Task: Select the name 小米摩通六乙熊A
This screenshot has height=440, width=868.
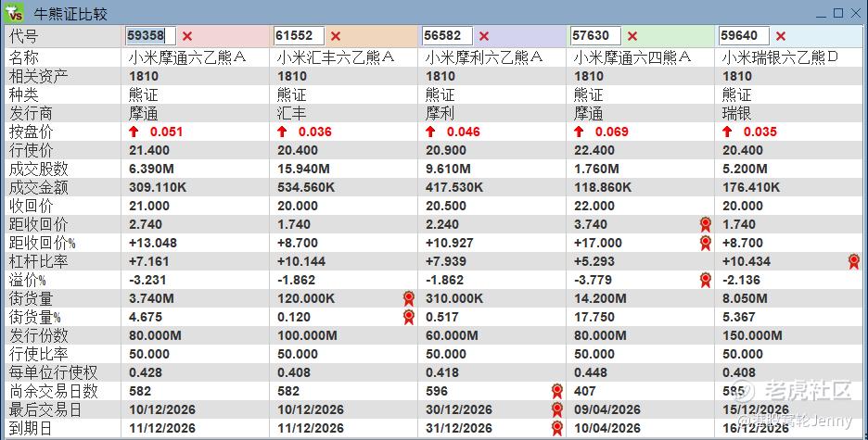Action: pyautogui.click(x=187, y=57)
